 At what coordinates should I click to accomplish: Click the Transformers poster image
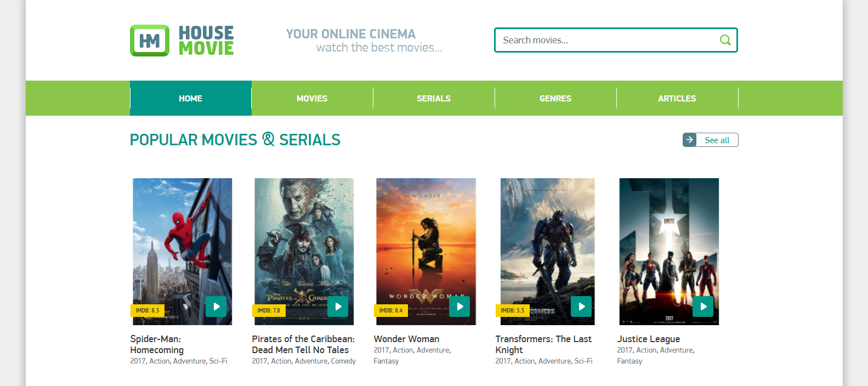pos(548,252)
